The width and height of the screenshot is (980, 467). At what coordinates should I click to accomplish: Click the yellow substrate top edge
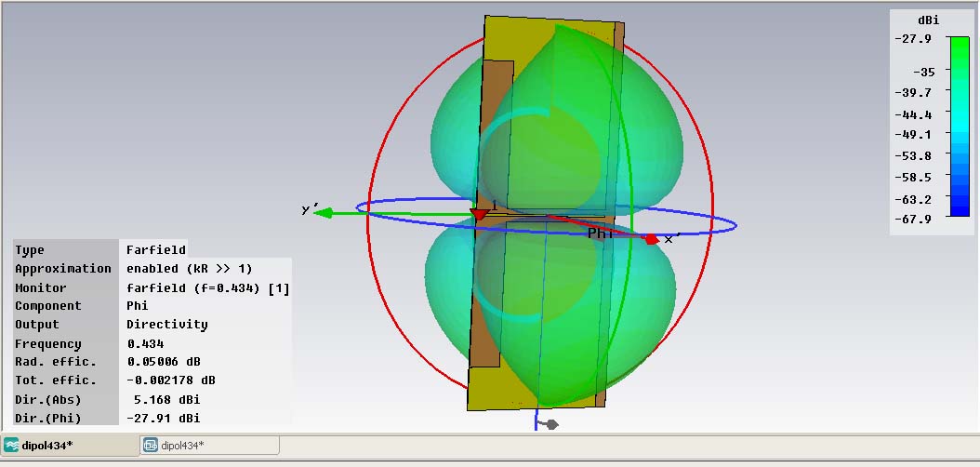coord(553,19)
